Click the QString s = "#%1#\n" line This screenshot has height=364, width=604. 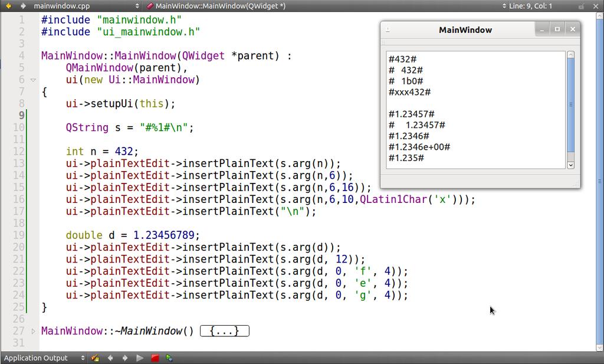pyautogui.click(x=129, y=127)
